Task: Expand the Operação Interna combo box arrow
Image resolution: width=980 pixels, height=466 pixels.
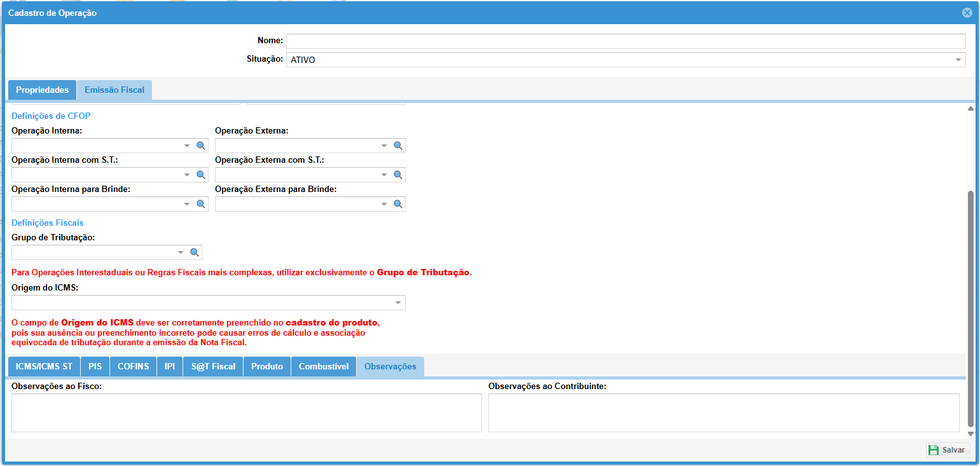Action: coord(187,146)
